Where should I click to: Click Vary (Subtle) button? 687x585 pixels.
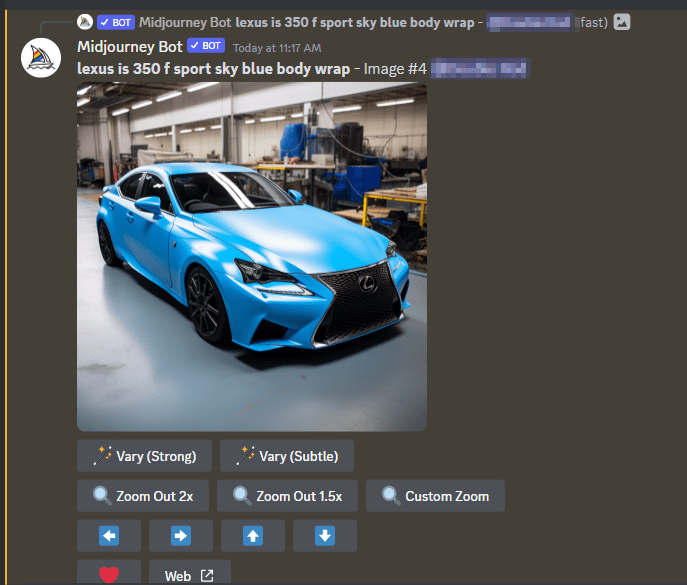tap(286, 456)
